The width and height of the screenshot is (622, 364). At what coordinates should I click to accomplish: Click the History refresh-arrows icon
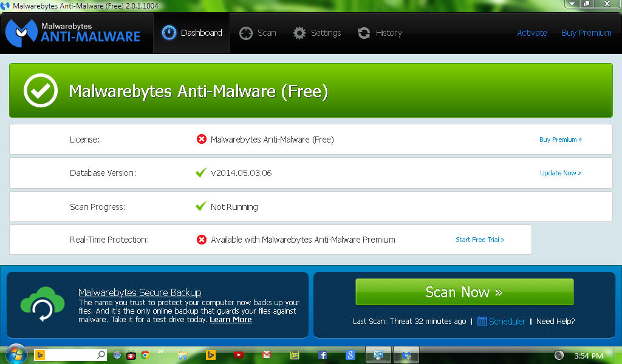[364, 33]
